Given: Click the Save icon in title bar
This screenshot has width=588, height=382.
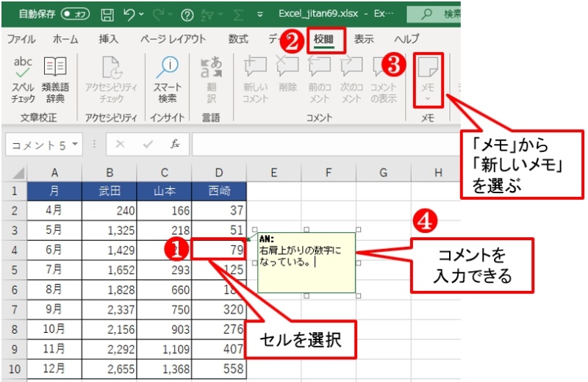Looking at the screenshot, I should pos(107,14).
